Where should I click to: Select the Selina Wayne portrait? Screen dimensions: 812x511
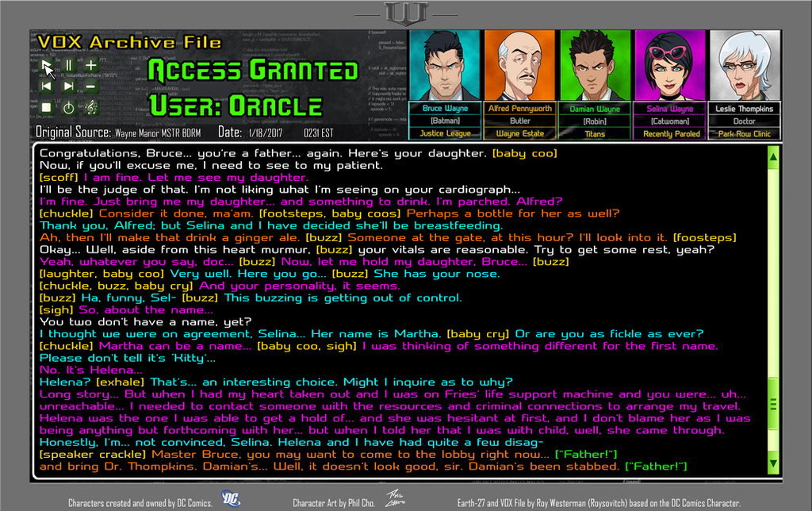point(670,65)
